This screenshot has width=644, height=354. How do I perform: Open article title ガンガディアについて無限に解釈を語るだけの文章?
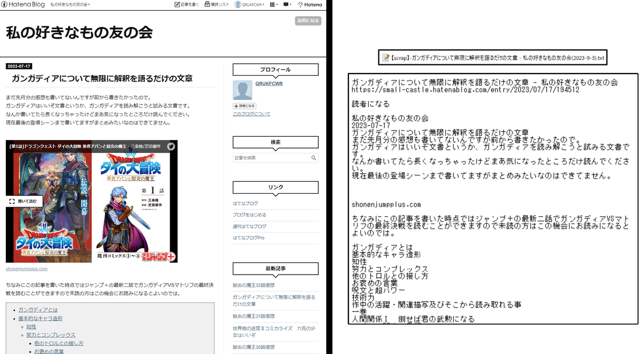pos(102,78)
